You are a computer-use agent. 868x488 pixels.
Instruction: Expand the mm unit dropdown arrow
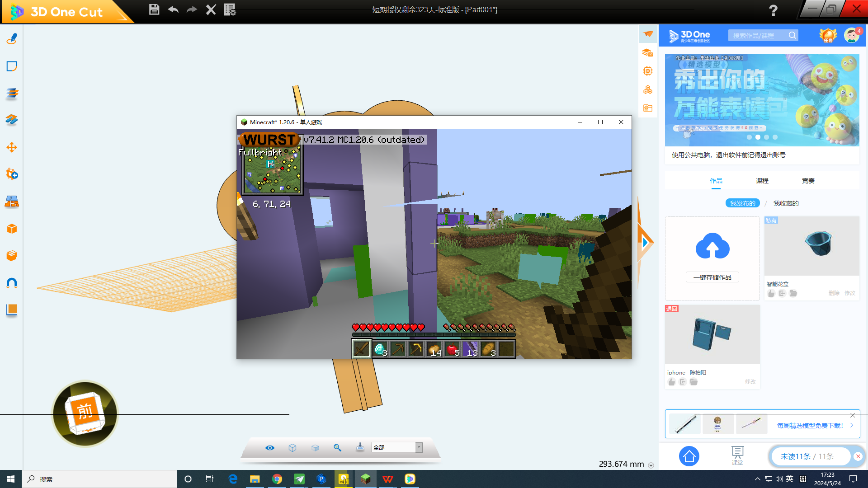pyautogui.click(x=651, y=465)
